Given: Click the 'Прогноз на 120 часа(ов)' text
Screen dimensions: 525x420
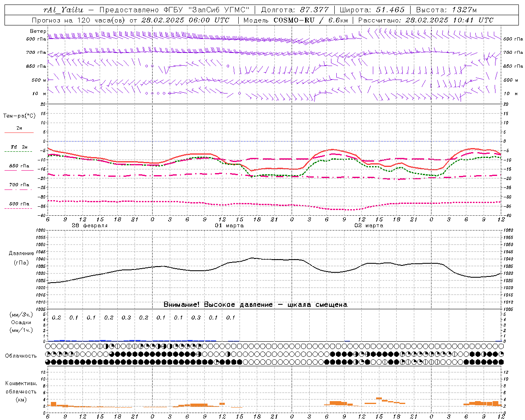Looking at the screenshot, I should click(79, 20).
